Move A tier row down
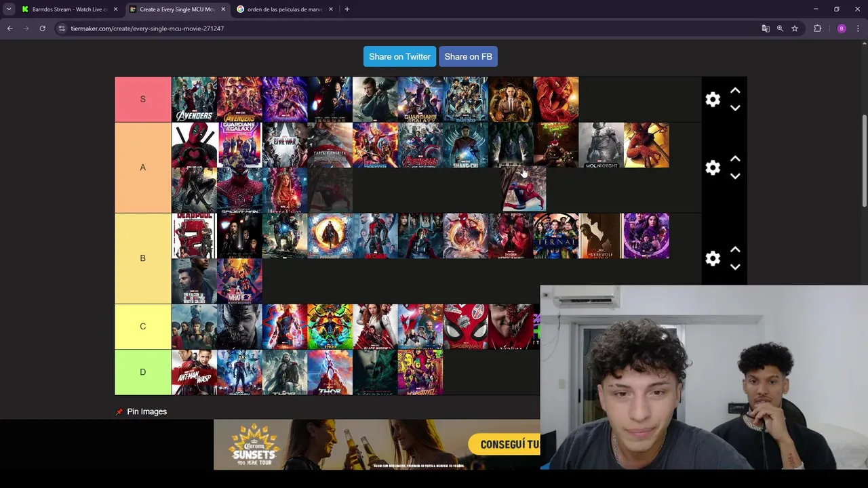The width and height of the screenshot is (868, 488). coord(735,176)
